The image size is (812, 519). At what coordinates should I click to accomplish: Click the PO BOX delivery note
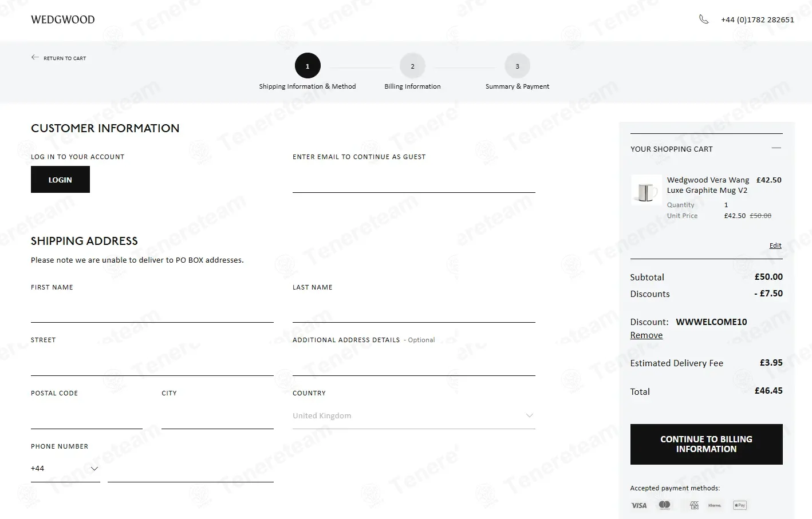click(137, 260)
